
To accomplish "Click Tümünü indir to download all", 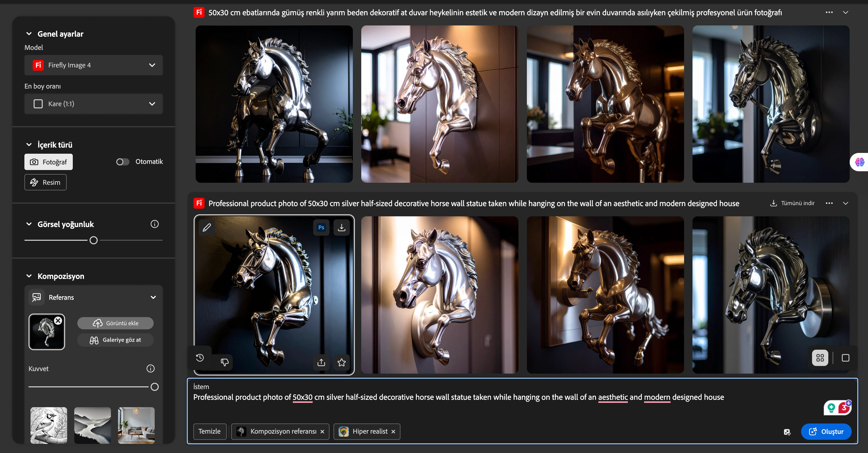I will pyautogui.click(x=792, y=203).
